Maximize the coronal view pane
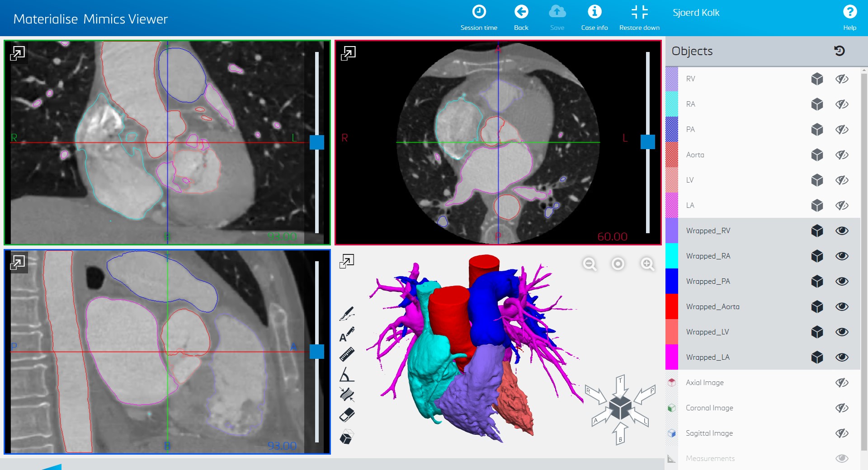868x470 pixels. (x=18, y=53)
